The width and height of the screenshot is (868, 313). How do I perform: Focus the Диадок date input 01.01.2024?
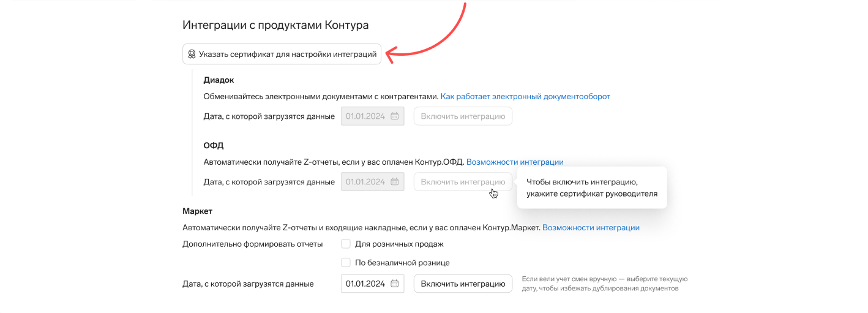point(365,116)
